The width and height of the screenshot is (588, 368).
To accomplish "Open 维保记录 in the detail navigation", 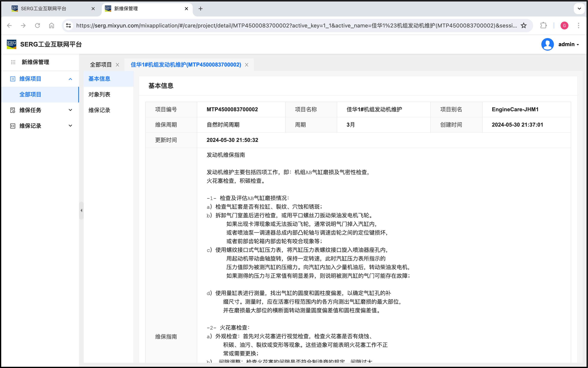I will 99,110.
